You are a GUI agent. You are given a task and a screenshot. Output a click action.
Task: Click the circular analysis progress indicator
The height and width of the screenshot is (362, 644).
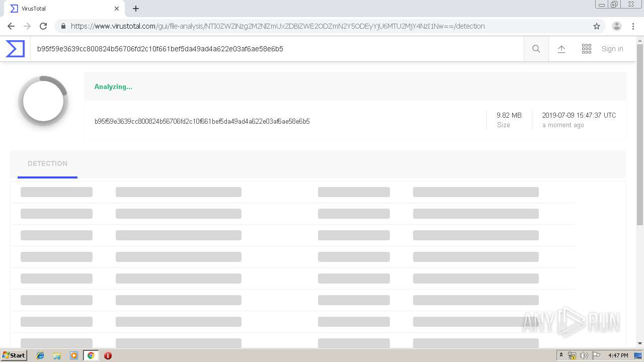coord(43,101)
